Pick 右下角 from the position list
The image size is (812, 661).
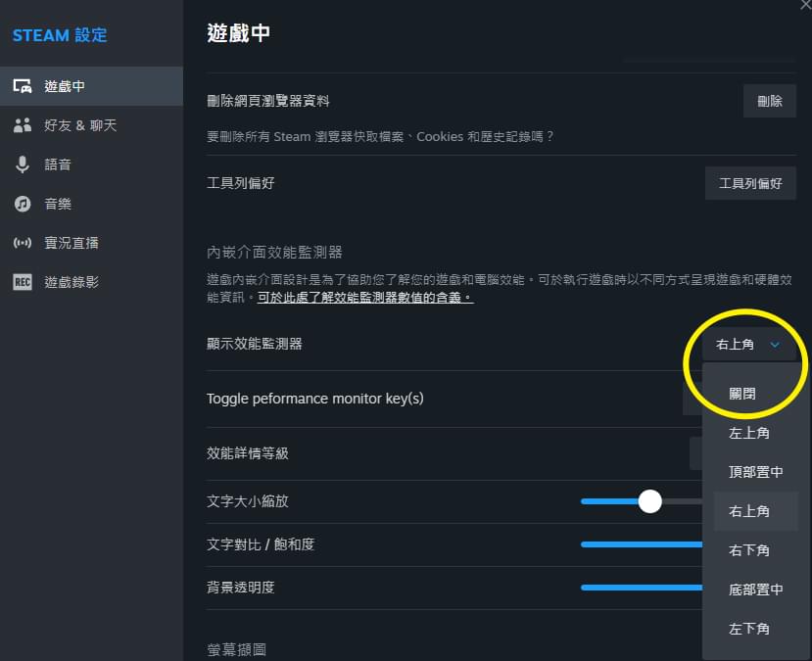[x=755, y=550]
